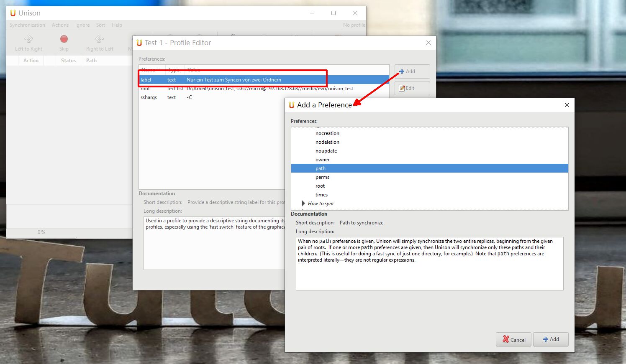Close the Add a Preference dialog
This screenshot has width=626, height=364.
coord(567,105)
